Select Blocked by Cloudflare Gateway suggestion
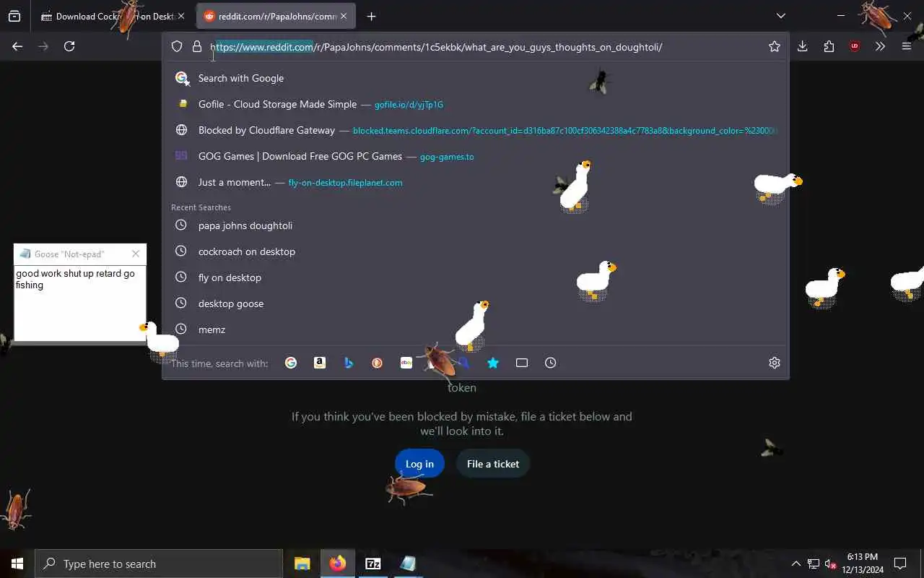Screen dimensions: 924x578 pyautogui.click(x=476, y=130)
